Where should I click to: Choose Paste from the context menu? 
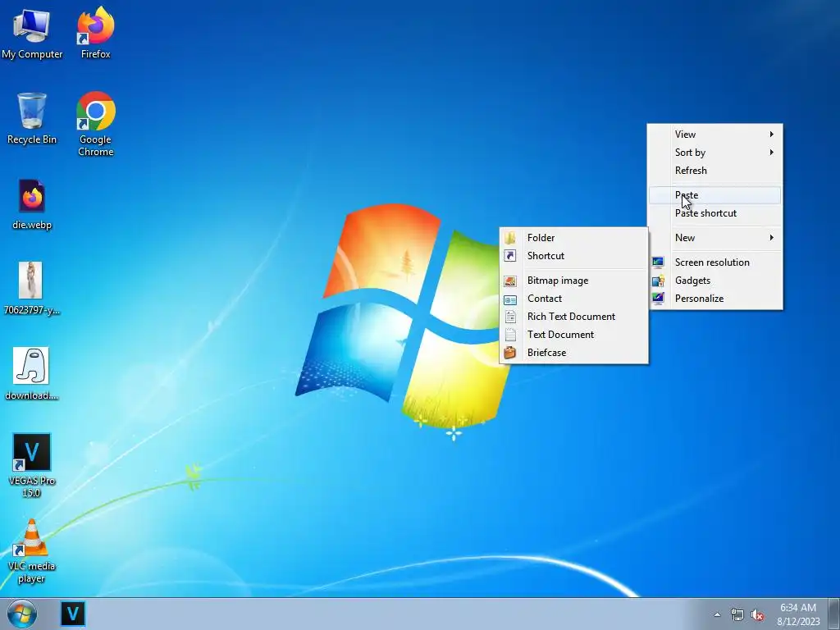pyautogui.click(x=714, y=195)
